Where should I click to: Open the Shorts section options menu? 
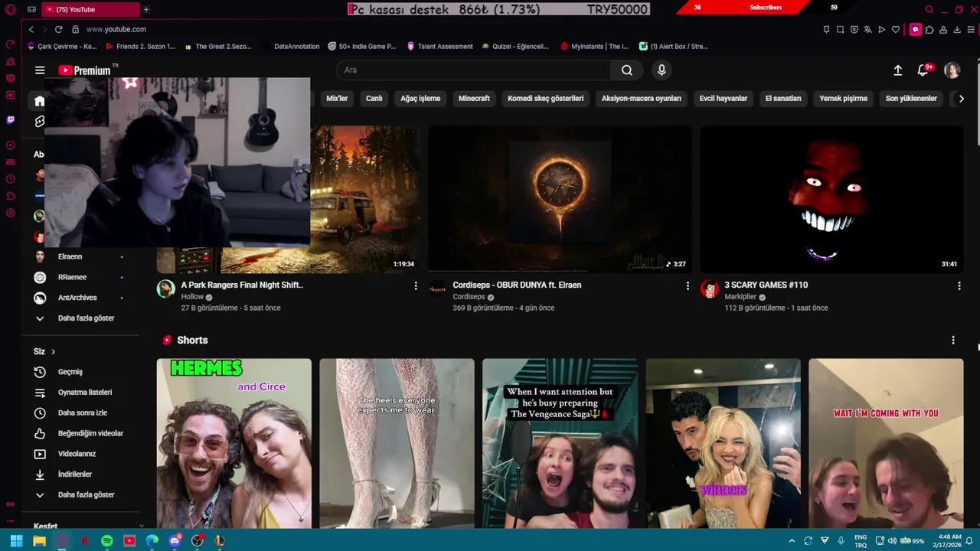(953, 340)
